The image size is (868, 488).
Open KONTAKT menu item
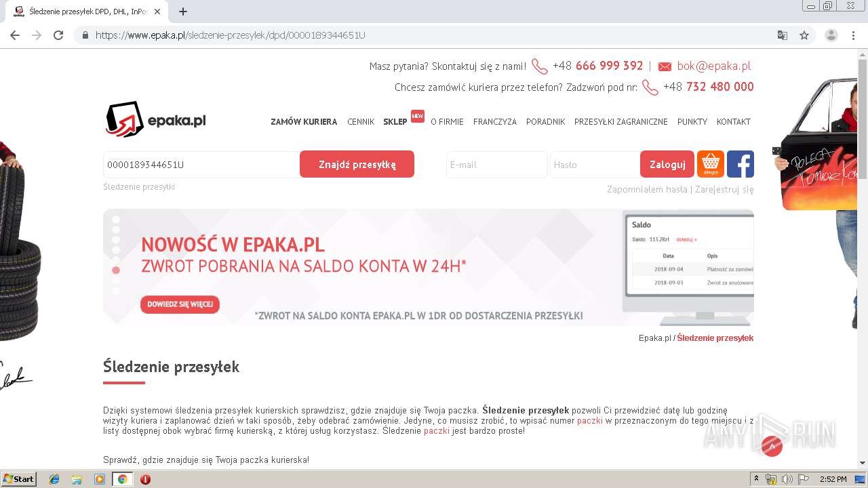[x=734, y=122]
